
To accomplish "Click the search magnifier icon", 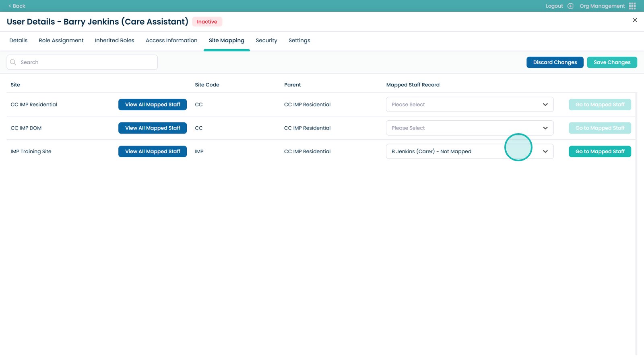I will click(x=13, y=62).
